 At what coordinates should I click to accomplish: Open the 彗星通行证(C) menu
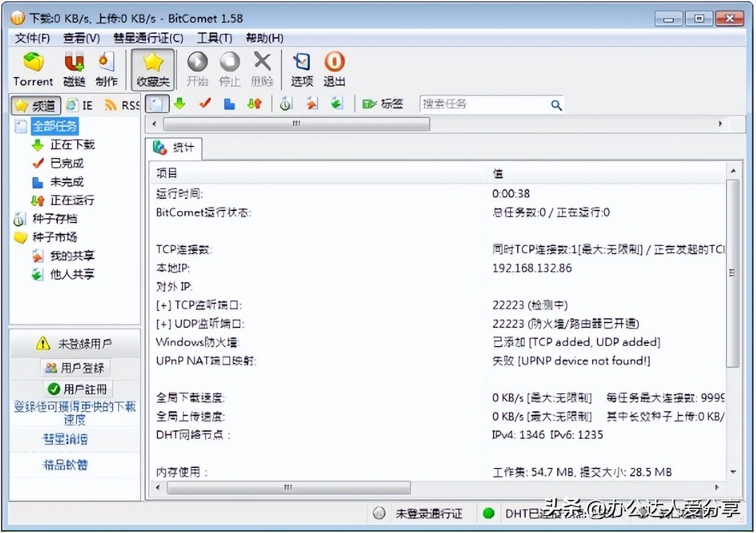[x=148, y=38]
